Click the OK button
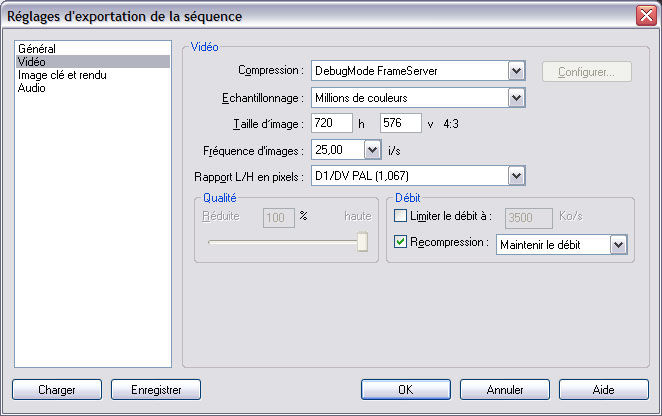Image resolution: width=662 pixels, height=416 pixels. pyautogui.click(x=406, y=389)
